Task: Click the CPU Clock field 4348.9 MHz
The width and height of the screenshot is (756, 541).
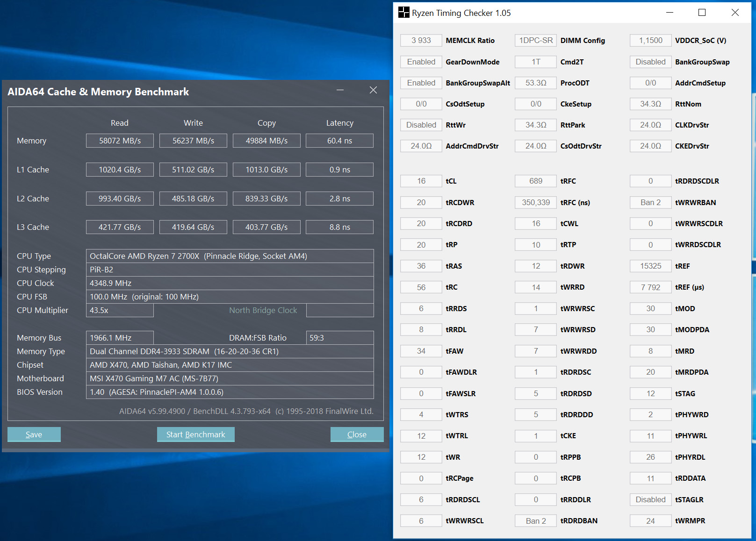Action: click(x=230, y=283)
